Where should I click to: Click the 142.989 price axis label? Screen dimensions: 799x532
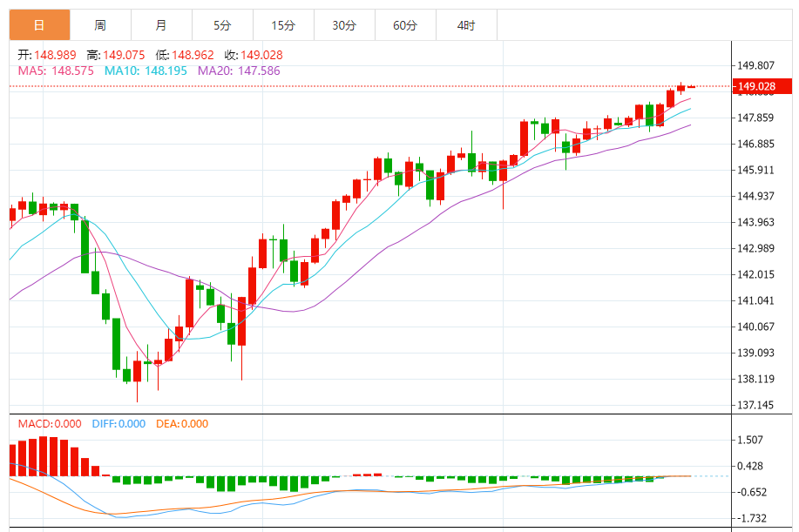[x=755, y=248]
